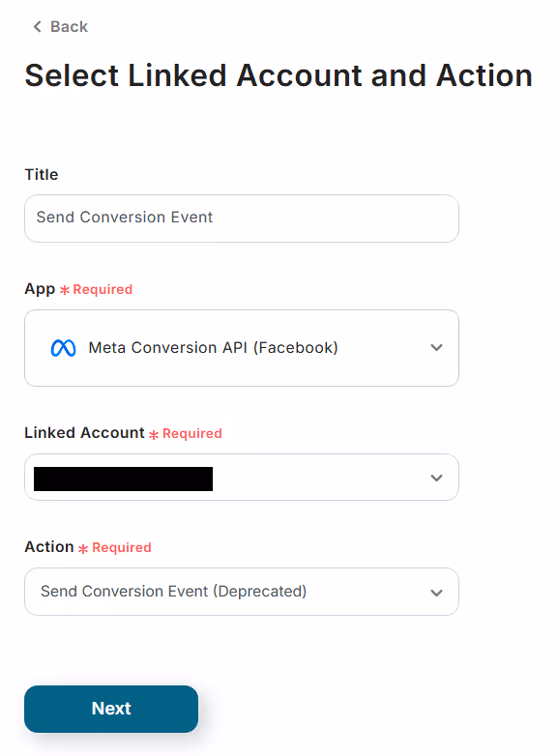Select the Meta Conversion API (Facebook) option text
This screenshot has height=756, width=558.
(213, 348)
